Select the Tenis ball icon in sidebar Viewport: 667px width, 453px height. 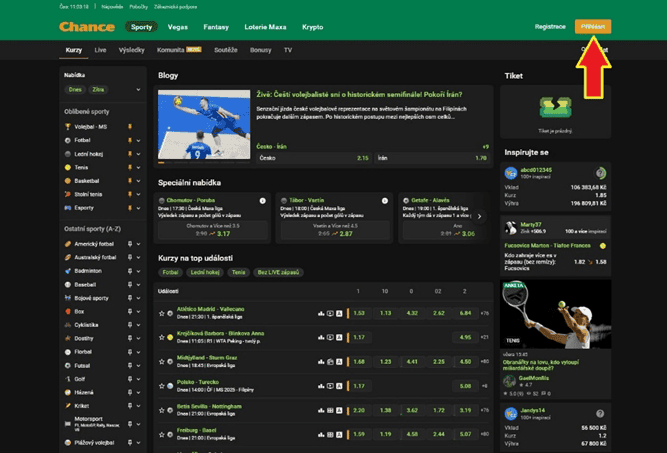(68, 168)
